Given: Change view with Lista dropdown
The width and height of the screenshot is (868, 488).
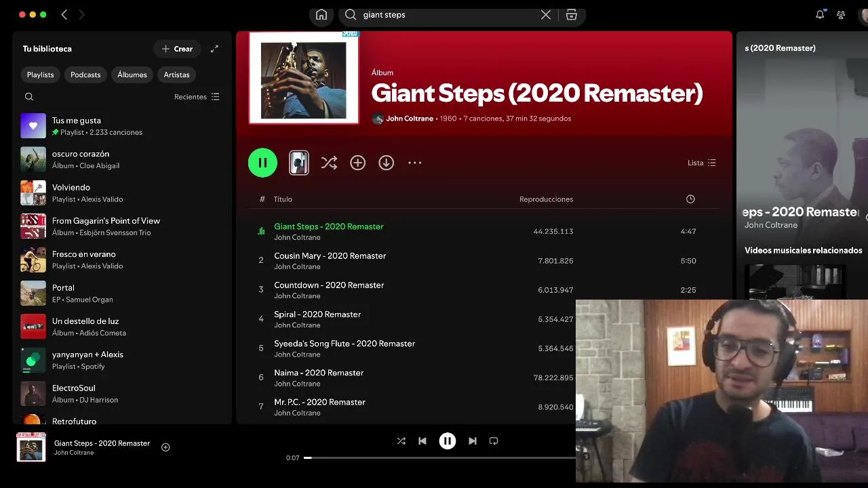Looking at the screenshot, I should [x=701, y=163].
